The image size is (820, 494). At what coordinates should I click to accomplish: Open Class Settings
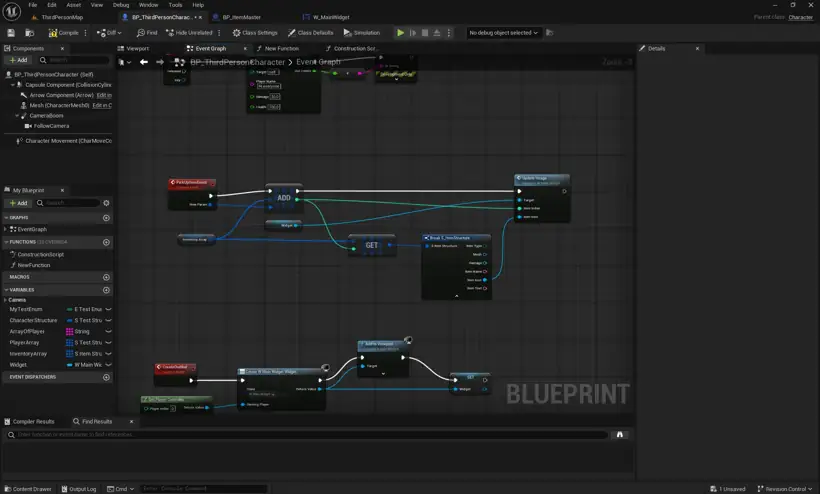[x=255, y=33]
